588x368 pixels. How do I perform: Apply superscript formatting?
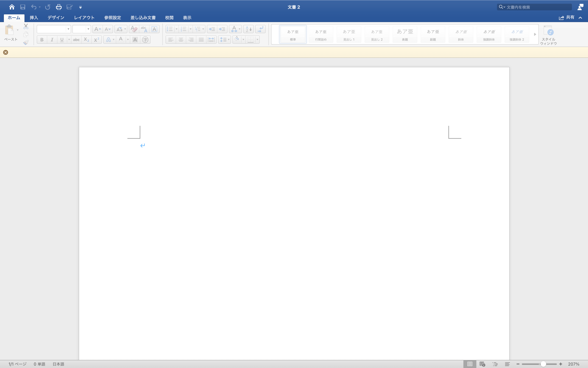tap(96, 40)
